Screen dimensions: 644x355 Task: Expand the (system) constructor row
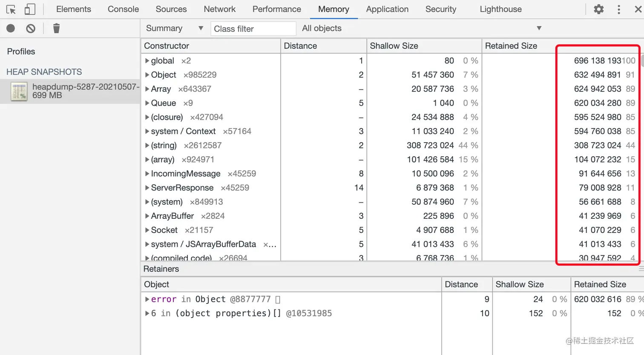tap(147, 202)
